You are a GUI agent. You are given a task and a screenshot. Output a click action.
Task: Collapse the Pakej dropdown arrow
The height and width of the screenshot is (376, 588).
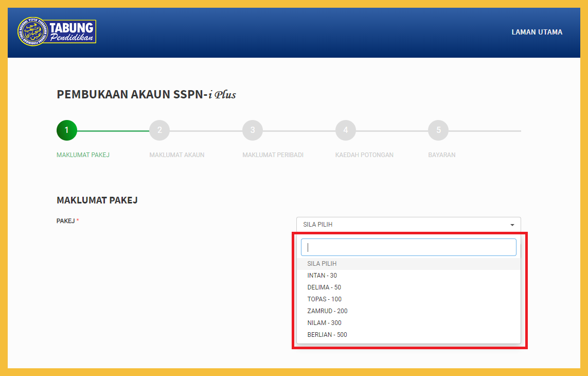point(512,225)
